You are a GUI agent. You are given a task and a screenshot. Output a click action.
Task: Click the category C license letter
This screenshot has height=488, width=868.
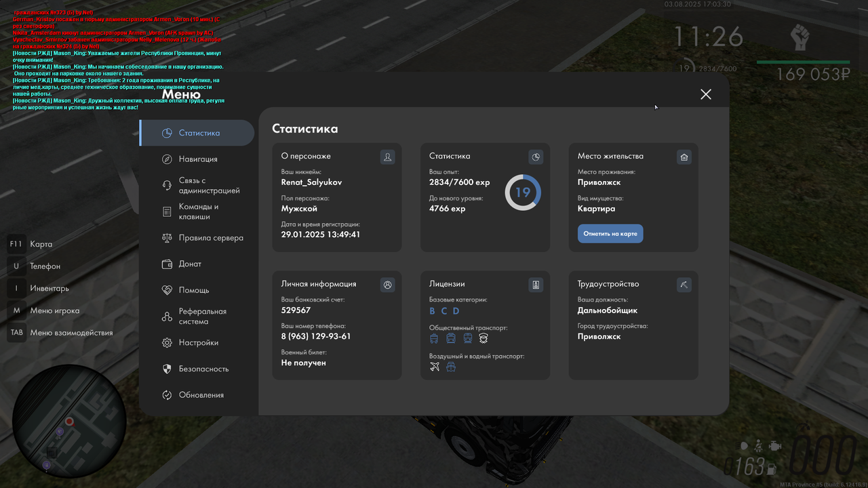coord(444,311)
